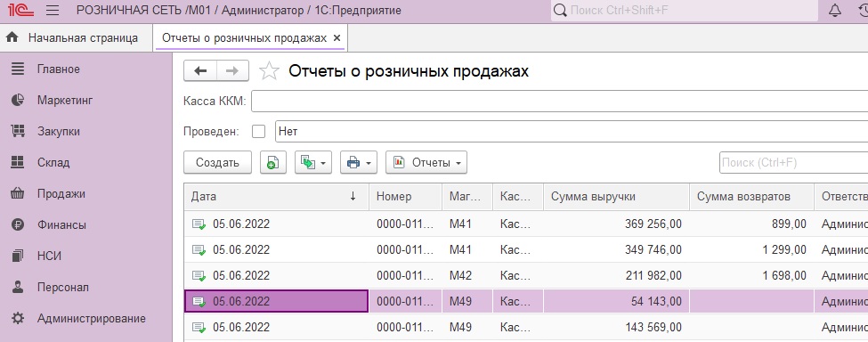Focus the list search field Поиск (Ctrl+F)
This screenshot has height=342, width=868.
pyautogui.click(x=794, y=163)
